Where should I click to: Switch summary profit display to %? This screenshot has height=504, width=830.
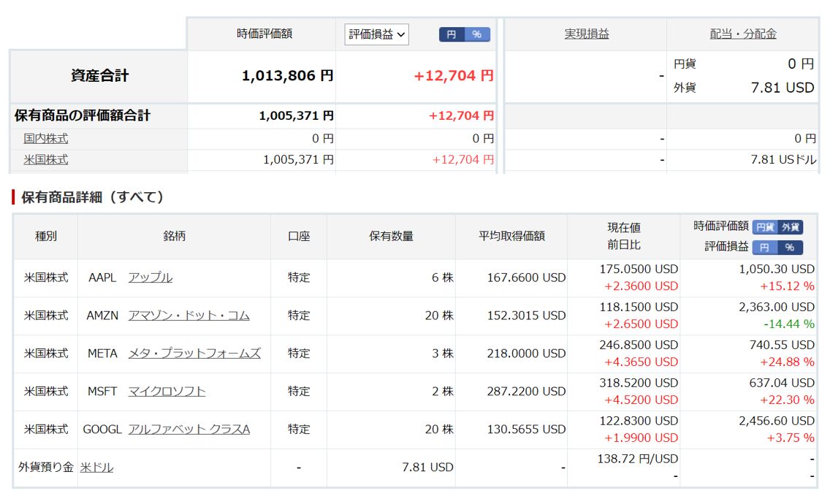click(477, 34)
